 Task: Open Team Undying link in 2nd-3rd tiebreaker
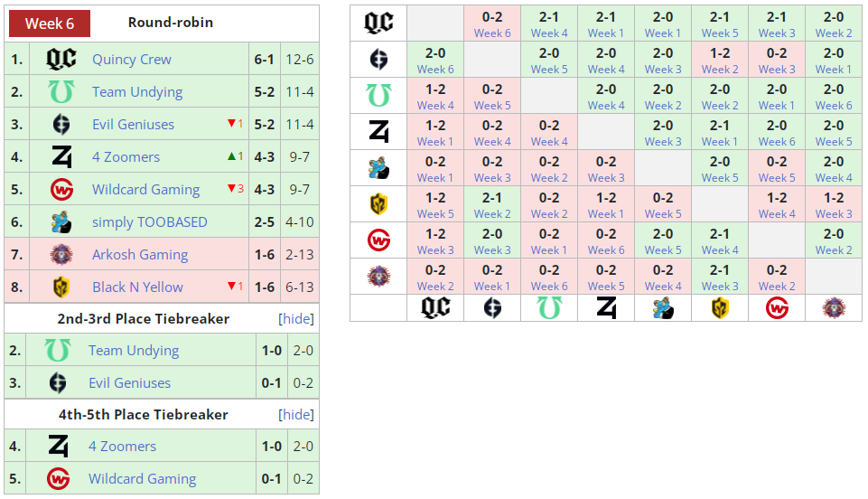click(x=134, y=351)
